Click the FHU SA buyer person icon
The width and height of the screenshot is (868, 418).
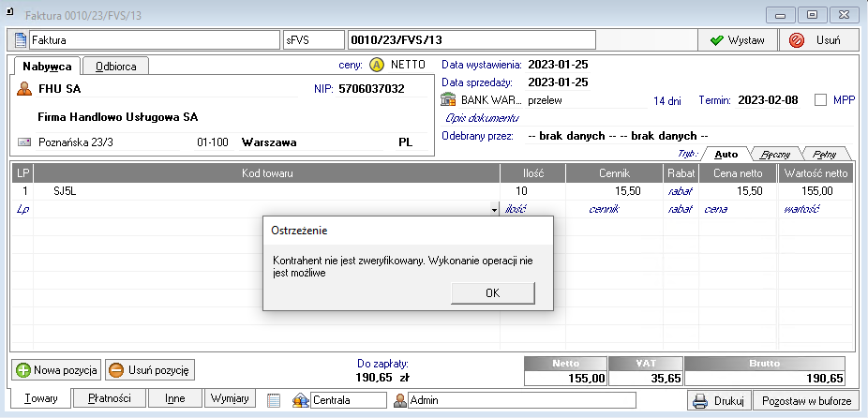[x=24, y=89]
